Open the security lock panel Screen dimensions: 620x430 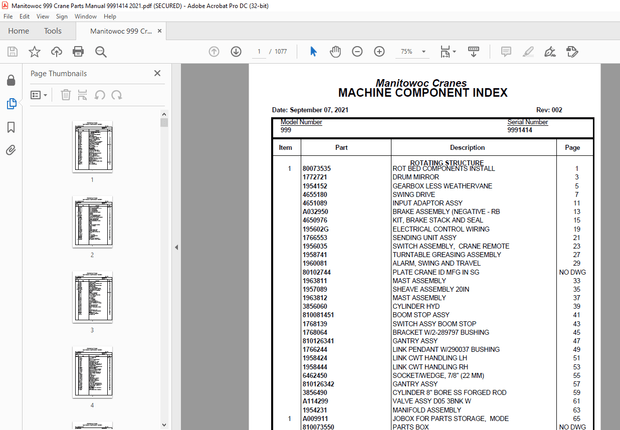pos(11,80)
